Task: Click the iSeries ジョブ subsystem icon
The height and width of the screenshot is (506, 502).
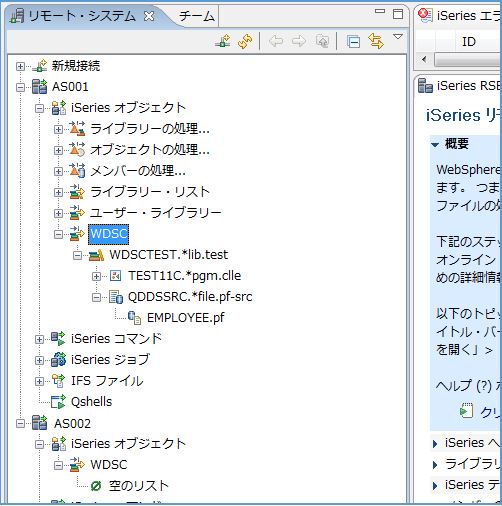Action: pyautogui.click(x=58, y=360)
